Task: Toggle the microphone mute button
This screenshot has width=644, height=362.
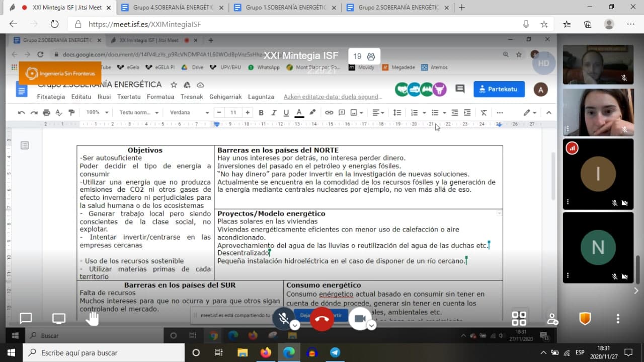Action: [283, 318]
